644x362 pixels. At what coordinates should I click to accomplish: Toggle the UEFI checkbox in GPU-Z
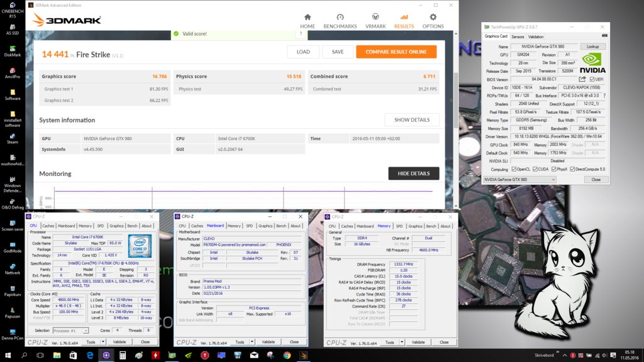[592, 79]
